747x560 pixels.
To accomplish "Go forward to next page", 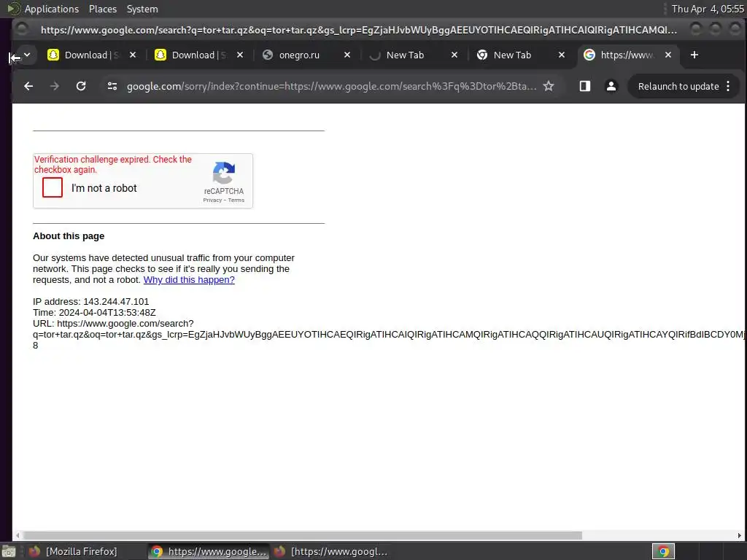I will [54, 86].
